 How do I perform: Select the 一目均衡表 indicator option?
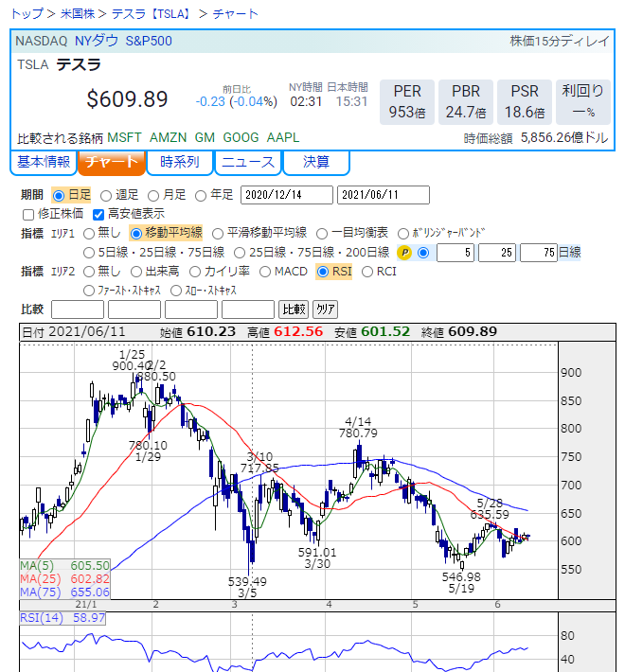pyautogui.click(x=322, y=233)
